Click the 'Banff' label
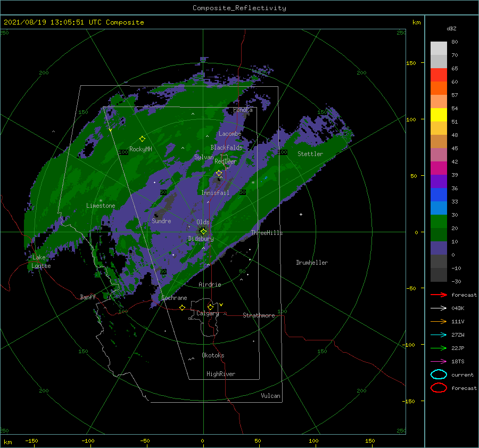 click(x=88, y=297)
